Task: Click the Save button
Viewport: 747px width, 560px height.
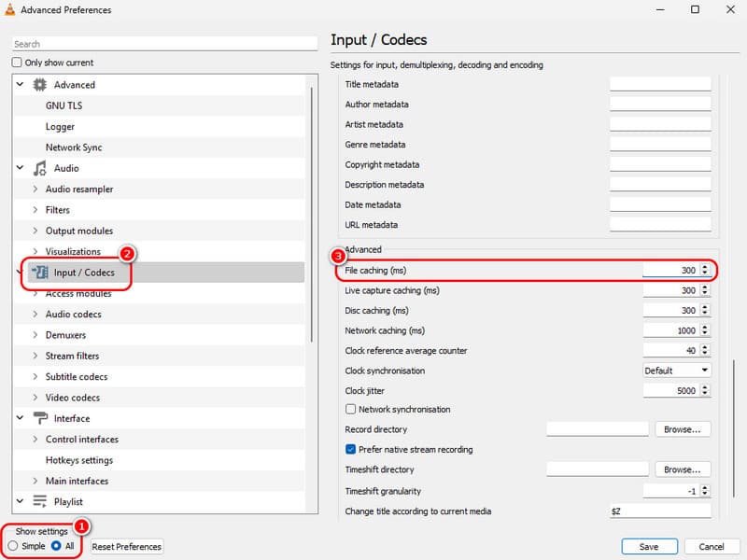Action: pyautogui.click(x=648, y=547)
